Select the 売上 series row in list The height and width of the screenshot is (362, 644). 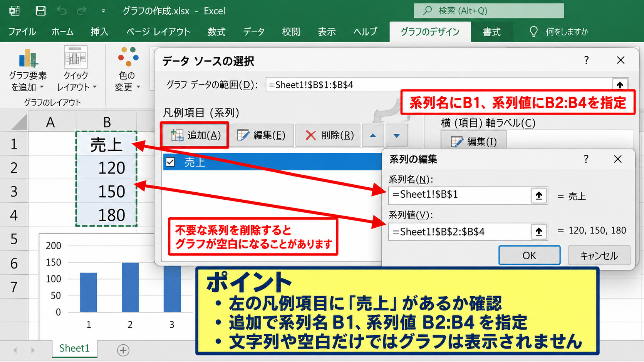click(272, 162)
